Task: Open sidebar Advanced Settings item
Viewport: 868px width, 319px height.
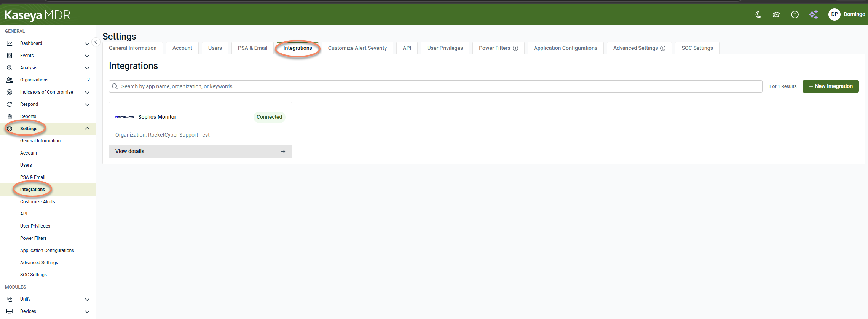Action: coord(48,263)
